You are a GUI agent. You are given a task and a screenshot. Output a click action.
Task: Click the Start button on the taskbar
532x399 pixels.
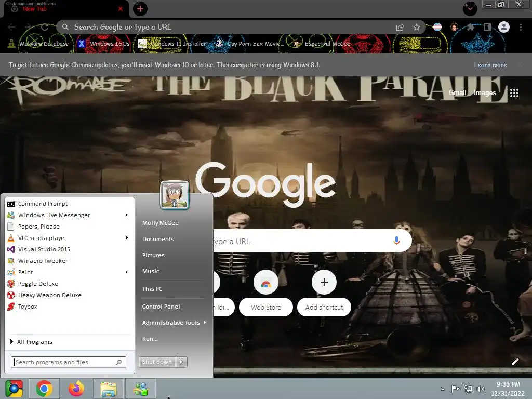point(14,389)
